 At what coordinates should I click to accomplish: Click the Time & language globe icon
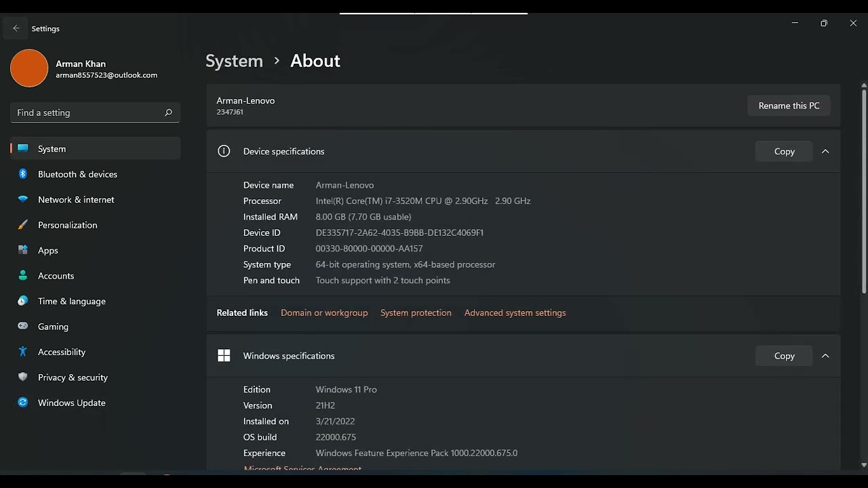(x=23, y=301)
